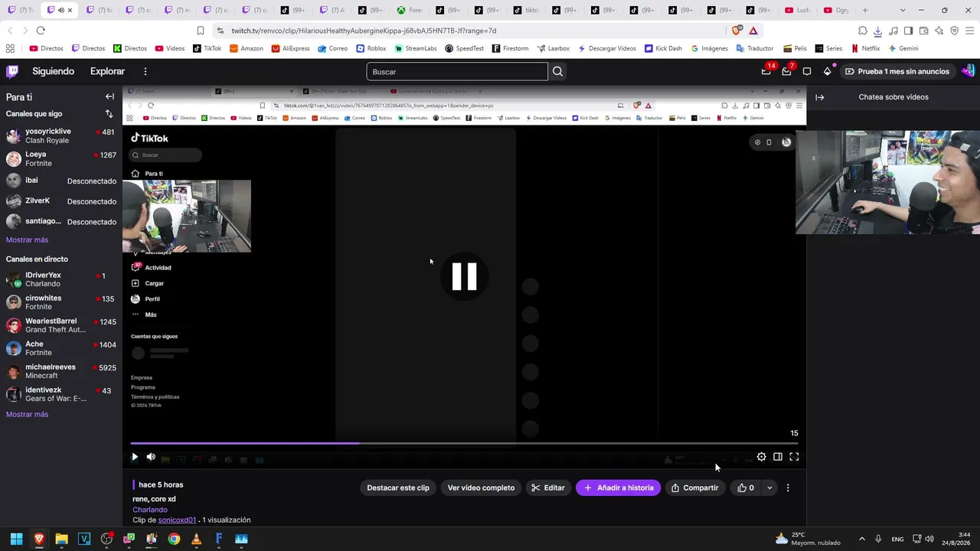The width and height of the screenshot is (980, 551).
Task: Play the clip video
Action: (x=135, y=457)
